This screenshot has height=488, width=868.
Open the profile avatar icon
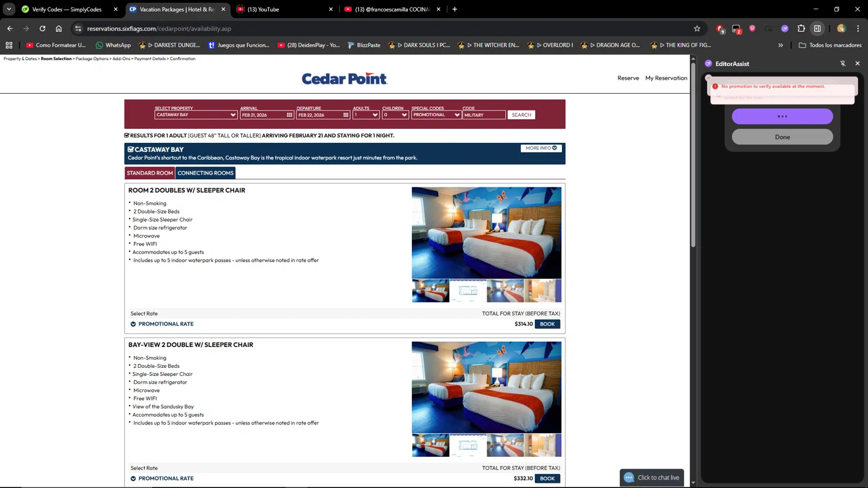click(841, 28)
